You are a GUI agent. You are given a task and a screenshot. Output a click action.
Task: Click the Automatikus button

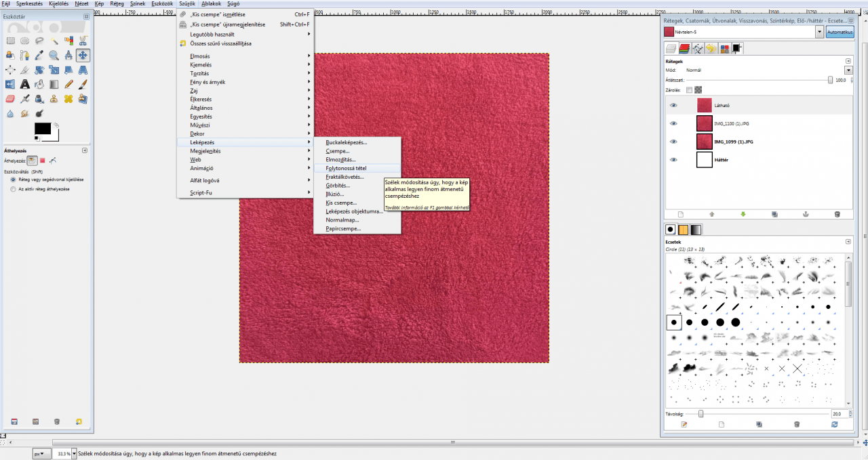tap(840, 32)
